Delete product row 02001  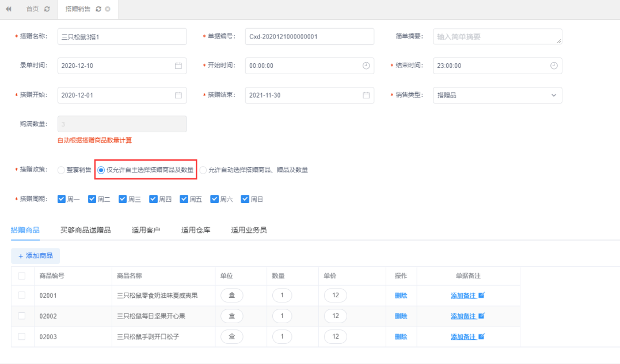(401, 296)
